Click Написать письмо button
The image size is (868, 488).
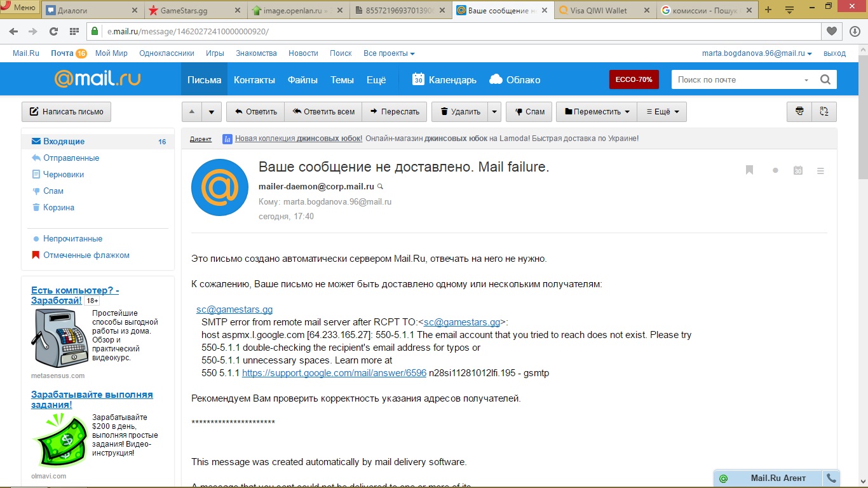(67, 112)
